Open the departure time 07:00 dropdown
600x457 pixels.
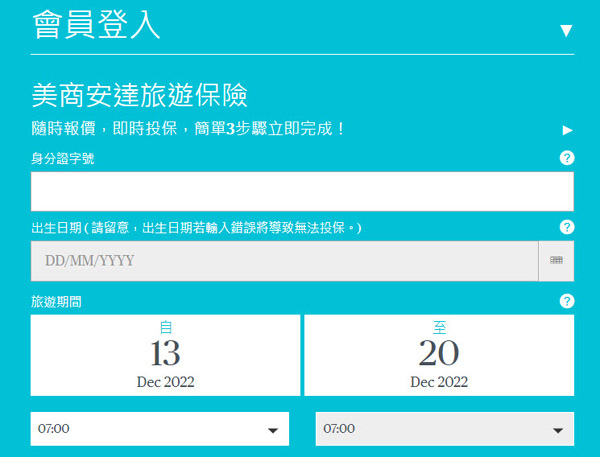pyautogui.click(x=160, y=429)
